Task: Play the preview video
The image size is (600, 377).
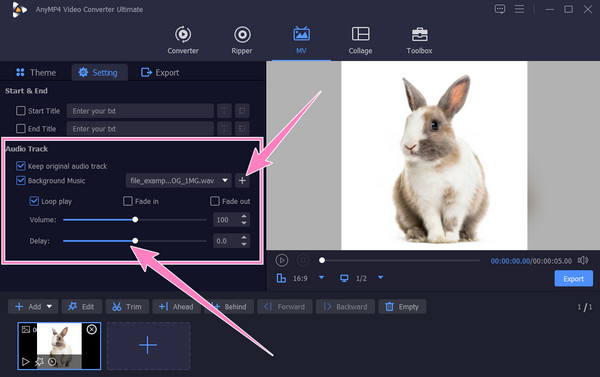Action: click(282, 260)
